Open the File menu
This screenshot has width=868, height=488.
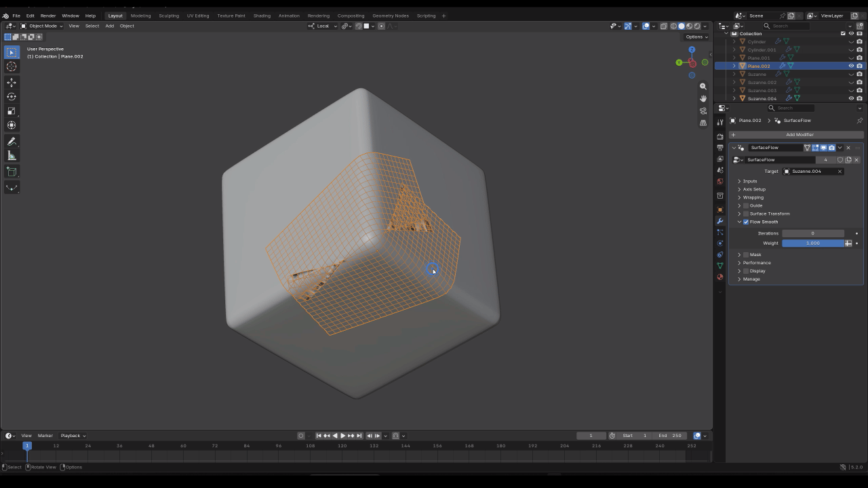[x=16, y=16]
